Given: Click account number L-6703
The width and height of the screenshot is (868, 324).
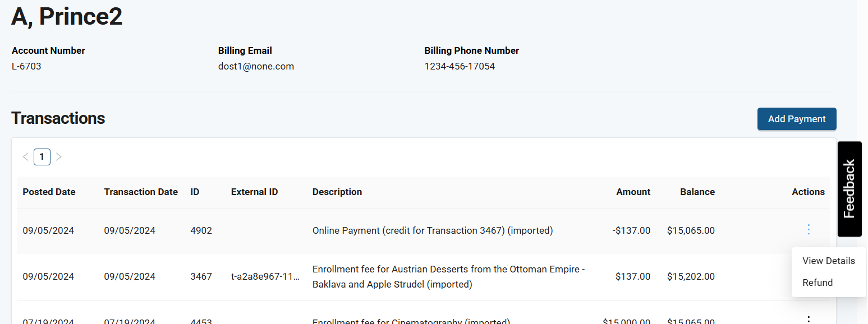Looking at the screenshot, I should [x=26, y=66].
